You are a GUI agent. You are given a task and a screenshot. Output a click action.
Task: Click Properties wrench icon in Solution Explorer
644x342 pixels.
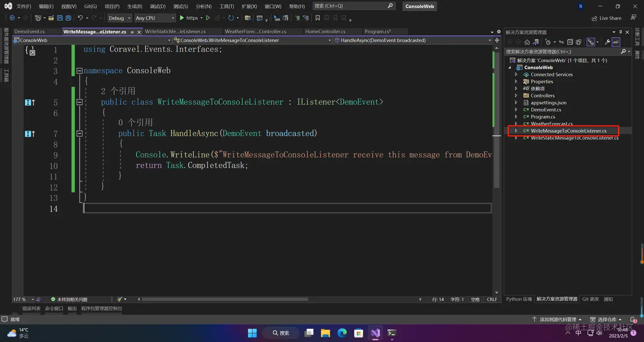coord(608,42)
